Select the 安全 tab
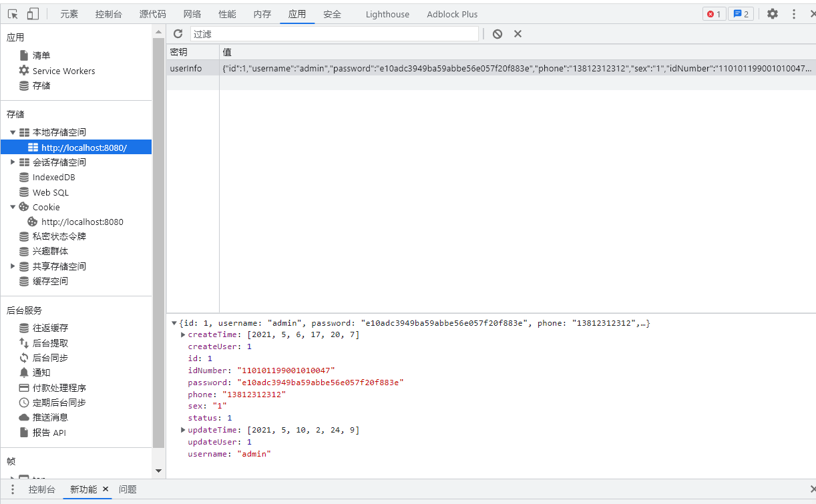The image size is (816, 504). click(x=332, y=14)
